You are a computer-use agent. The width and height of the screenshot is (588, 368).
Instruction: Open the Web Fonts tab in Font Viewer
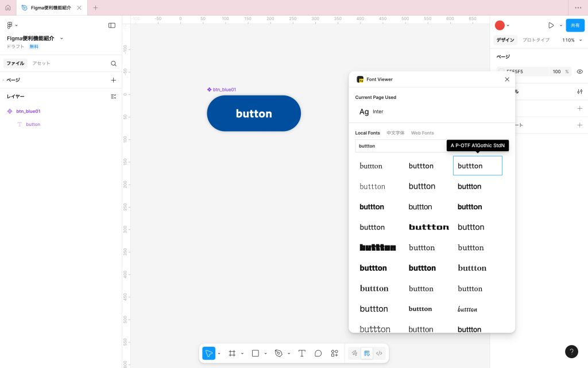tap(422, 133)
